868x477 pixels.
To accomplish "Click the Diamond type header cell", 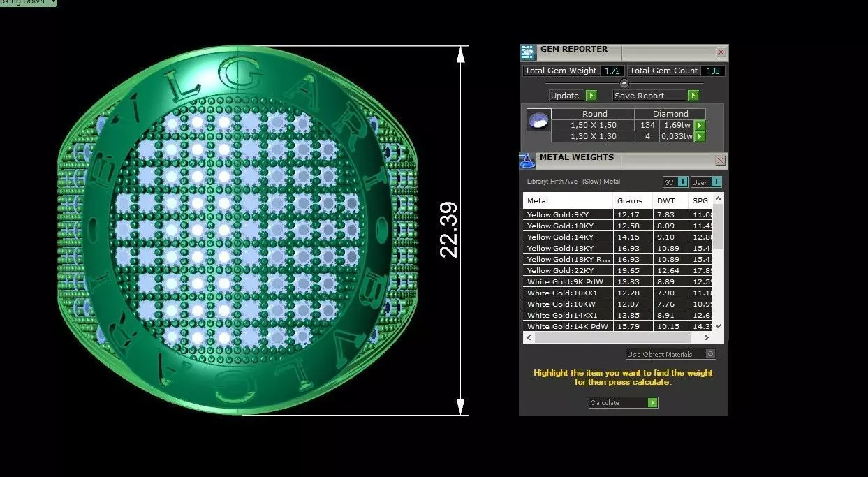I will 670,114.
